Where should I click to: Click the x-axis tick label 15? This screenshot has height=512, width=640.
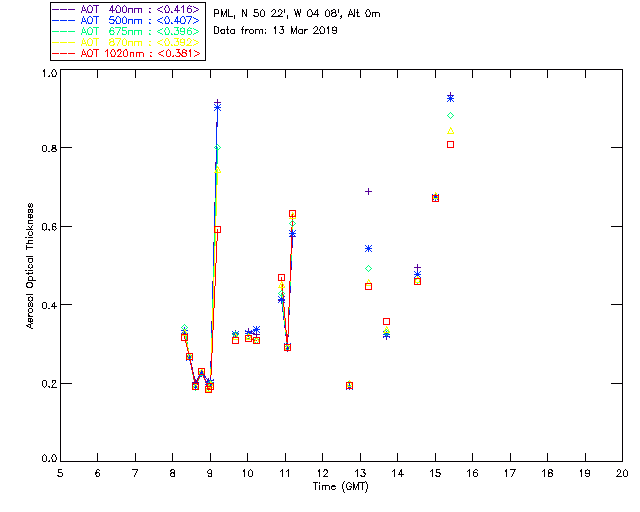[x=435, y=473]
